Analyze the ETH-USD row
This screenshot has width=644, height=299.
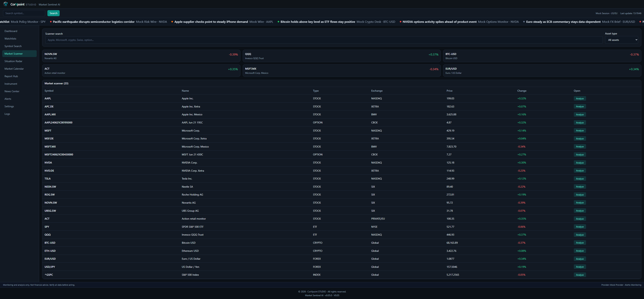pyautogui.click(x=580, y=251)
